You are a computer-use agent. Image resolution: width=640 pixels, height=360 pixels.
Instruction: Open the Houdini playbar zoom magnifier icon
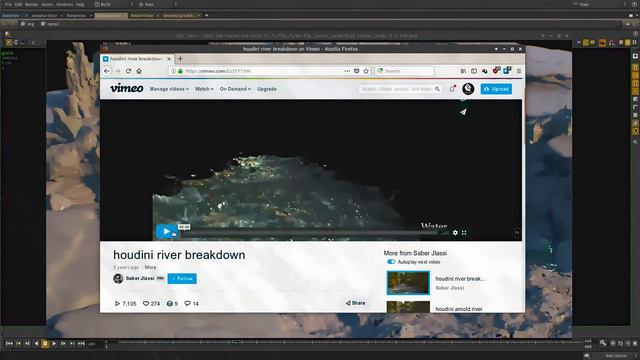603,343
